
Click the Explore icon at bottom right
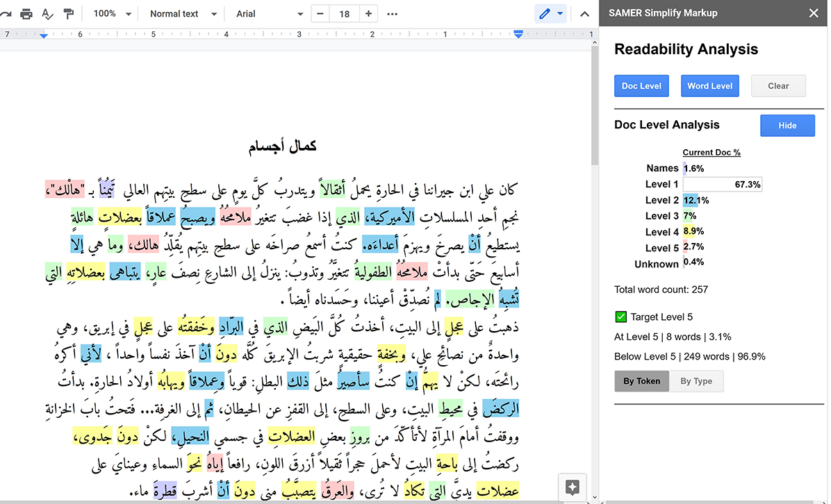[573, 487]
